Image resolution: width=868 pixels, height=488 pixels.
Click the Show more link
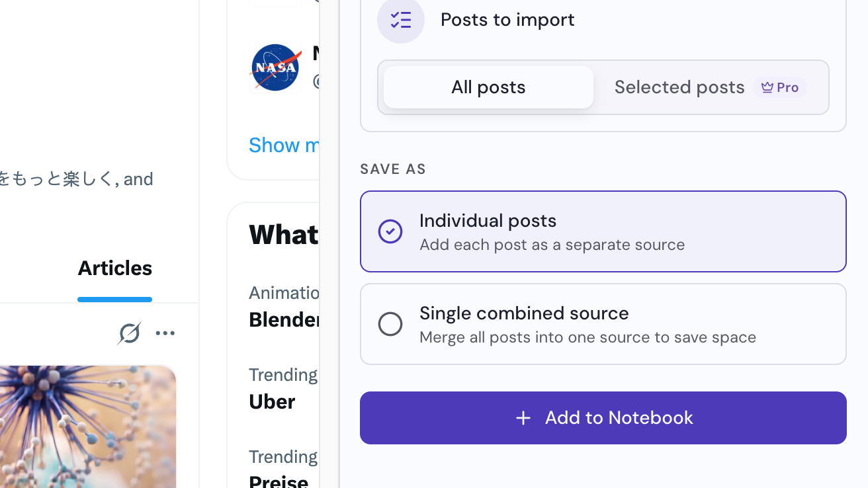tap(284, 145)
